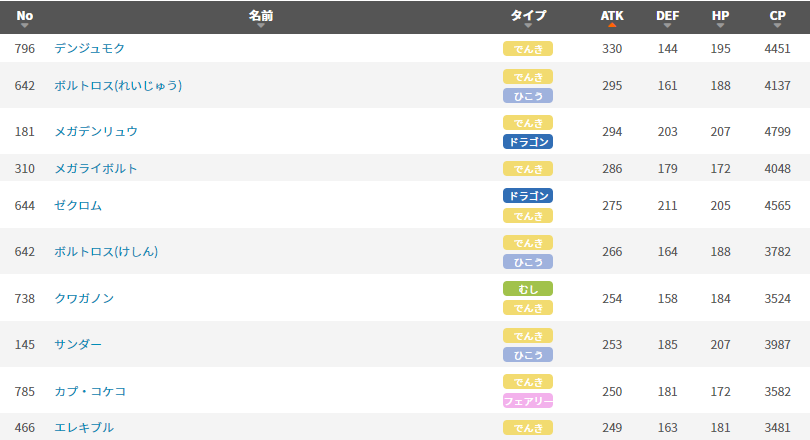Viewport: 810px width, 440px height.
Task: Sort table by DEF column header
Action: 667,17
